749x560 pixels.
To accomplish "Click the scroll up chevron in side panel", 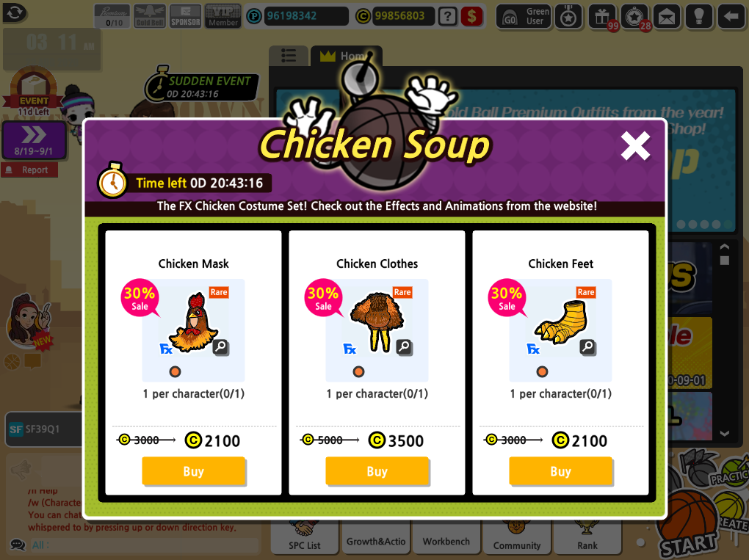I will (725, 247).
